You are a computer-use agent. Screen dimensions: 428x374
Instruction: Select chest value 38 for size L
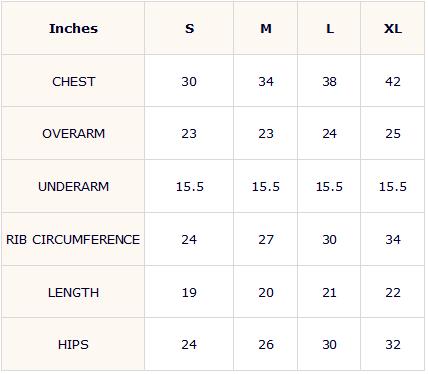[329, 81]
